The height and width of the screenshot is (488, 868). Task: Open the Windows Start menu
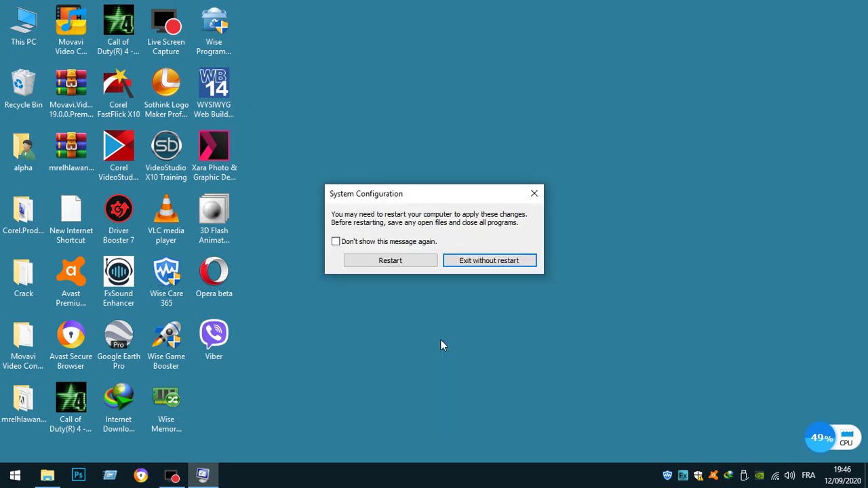(x=15, y=476)
